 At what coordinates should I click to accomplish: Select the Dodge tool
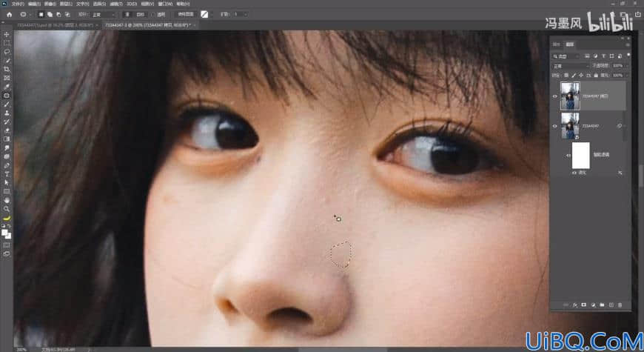tap(7, 156)
